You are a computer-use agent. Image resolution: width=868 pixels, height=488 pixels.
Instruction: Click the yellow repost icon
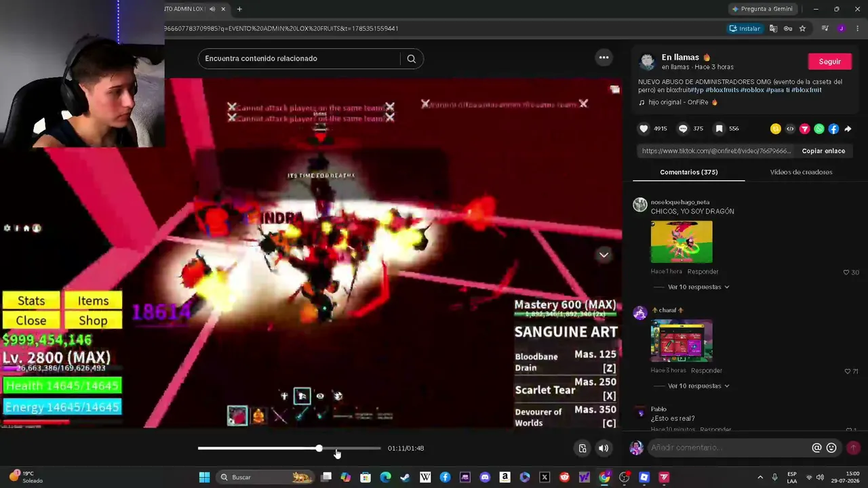776,129
